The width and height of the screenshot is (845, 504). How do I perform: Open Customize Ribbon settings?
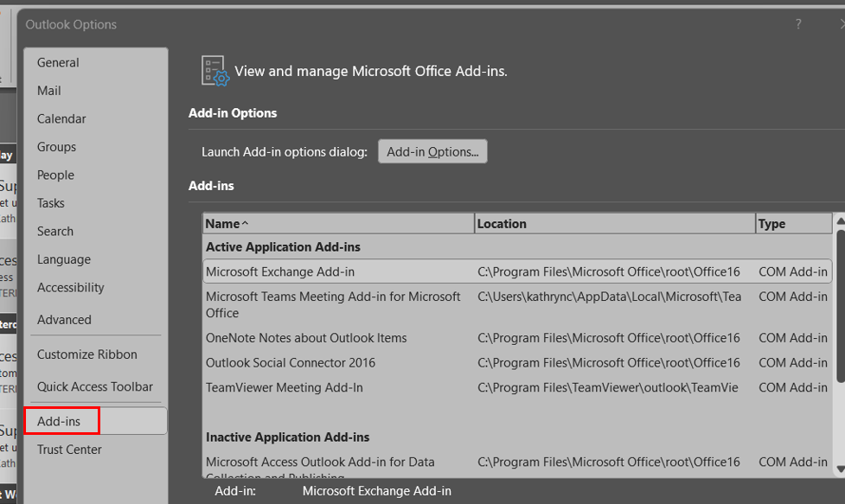pos(86,354)
